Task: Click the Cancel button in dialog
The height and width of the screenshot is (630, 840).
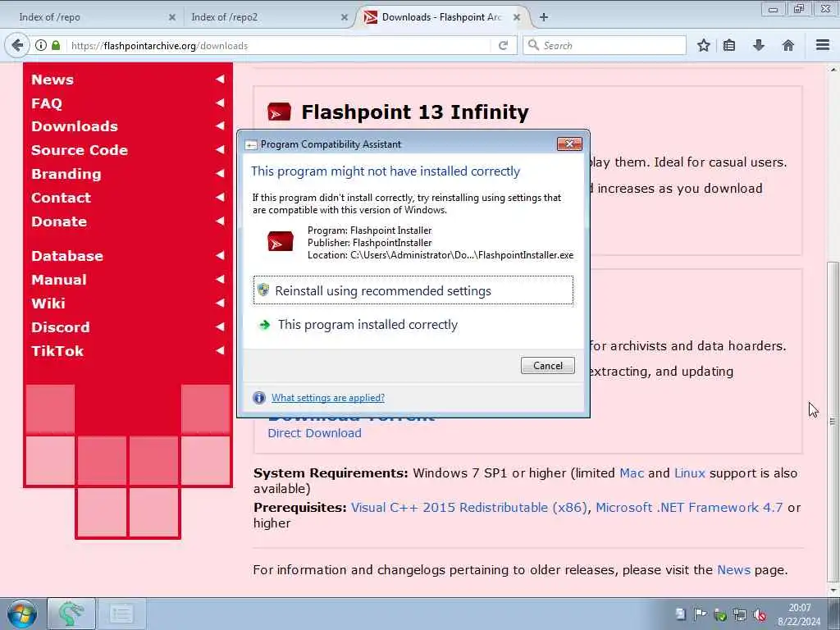Action: pyautogui.click(x=547, y=365)
